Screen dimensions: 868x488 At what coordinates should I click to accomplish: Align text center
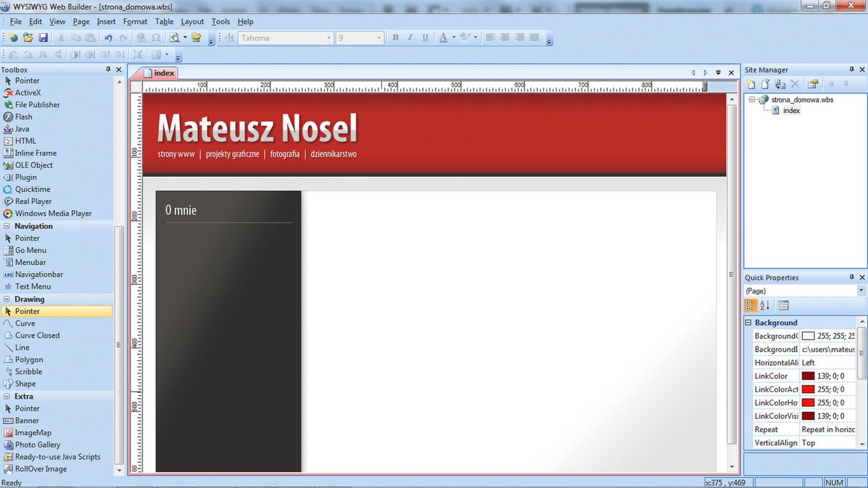click(505, 38)
